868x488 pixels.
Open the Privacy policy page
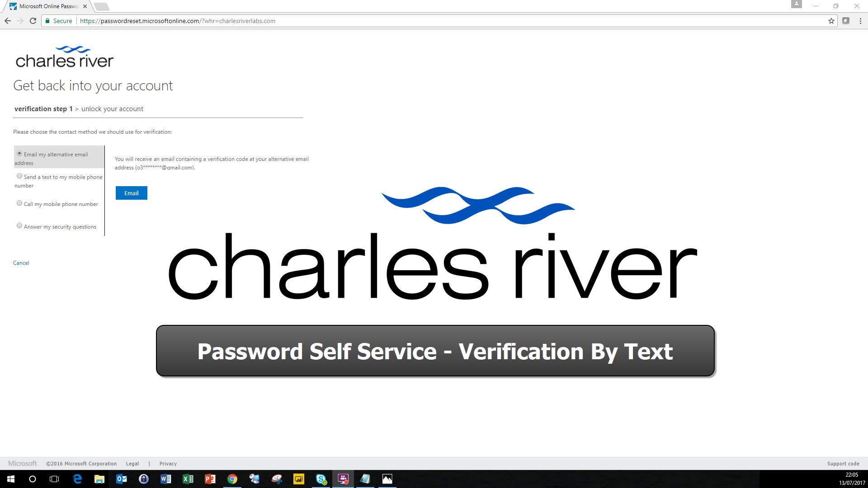coord(168,463)
